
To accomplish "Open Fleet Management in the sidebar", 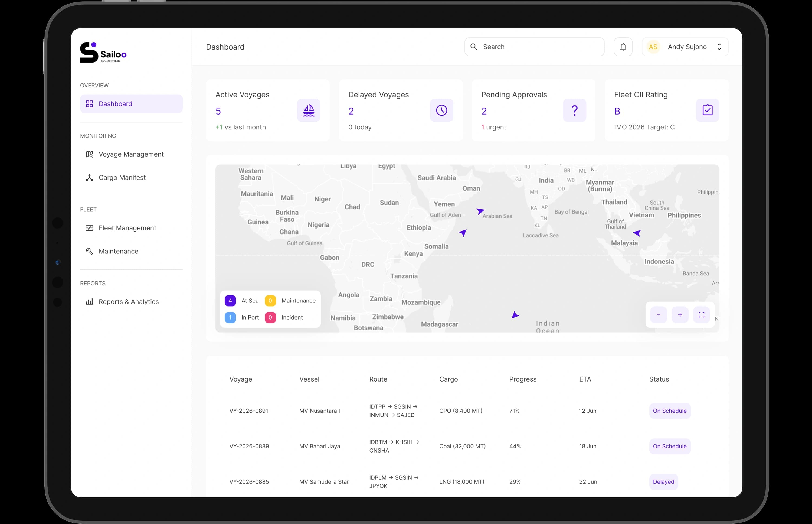I will (x=131, y=228).
